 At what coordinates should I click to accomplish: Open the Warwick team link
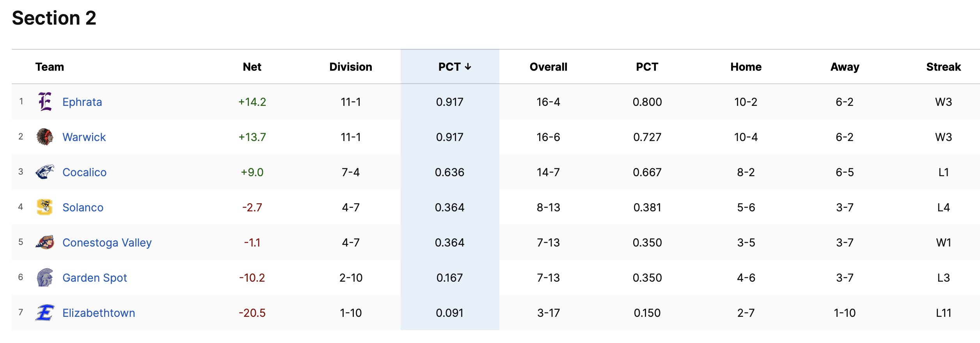84,137
